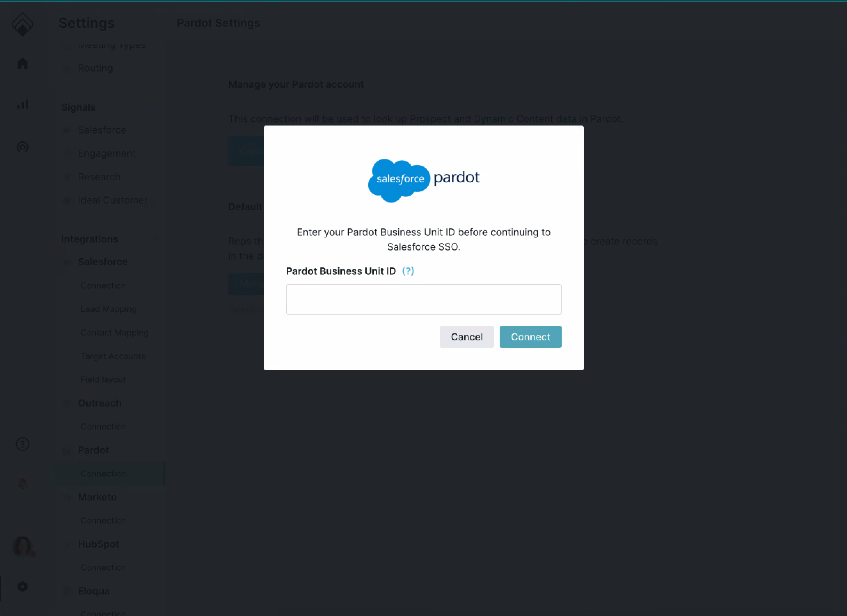Click the 'Pardot Settings' page title
This screenshot has width=847, height=616.
click(x=218, y=23)
